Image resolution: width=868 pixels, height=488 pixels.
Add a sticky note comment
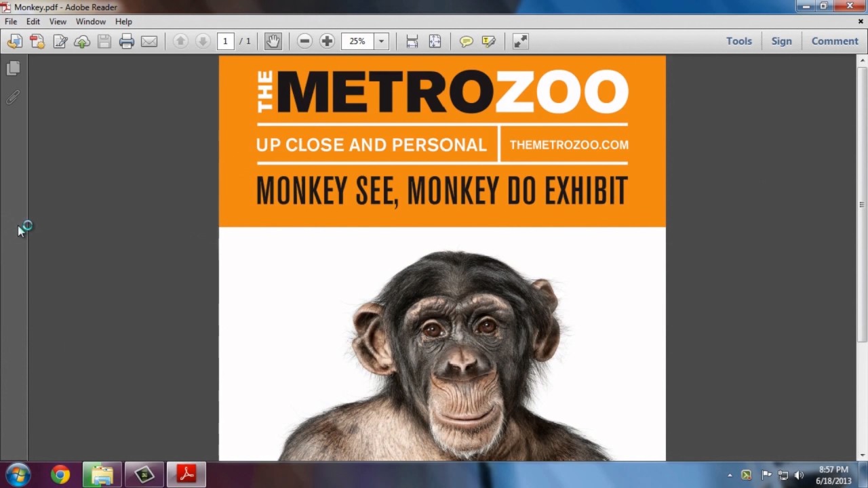[x=466, y=41]
